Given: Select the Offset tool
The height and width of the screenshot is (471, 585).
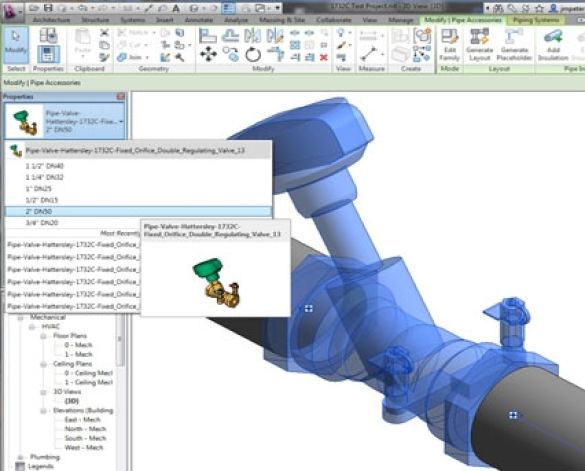Looking at the screenshot, I should click(x=231, y=36).
